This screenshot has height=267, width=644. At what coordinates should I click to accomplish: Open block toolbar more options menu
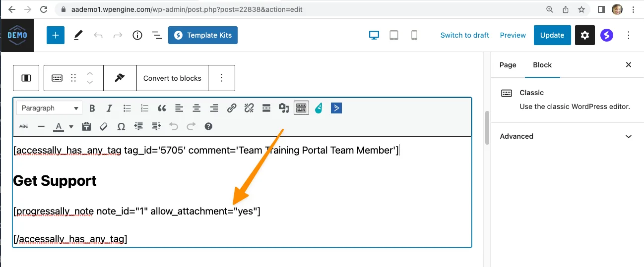click(221, 78)
